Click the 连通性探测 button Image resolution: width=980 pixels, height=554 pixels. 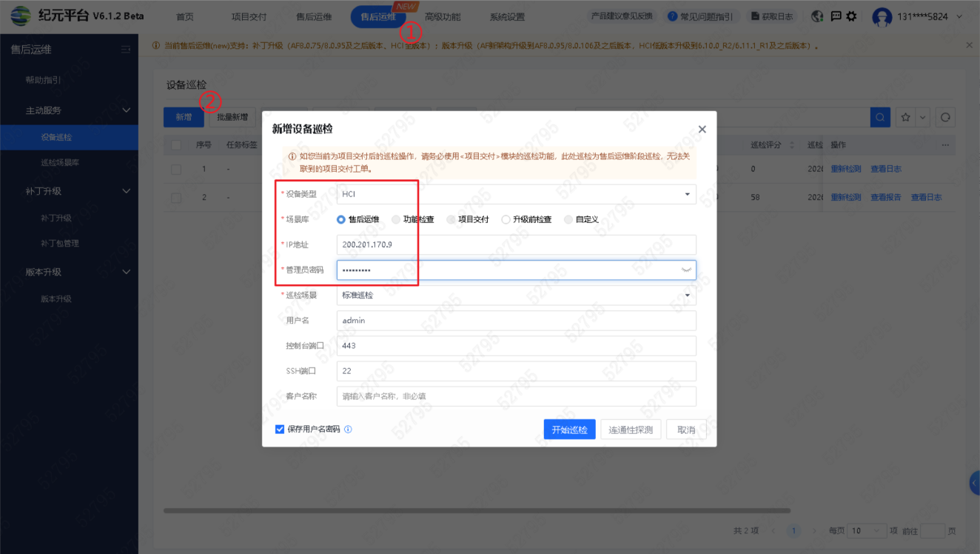pyautogui.click(x=631, y=430)
